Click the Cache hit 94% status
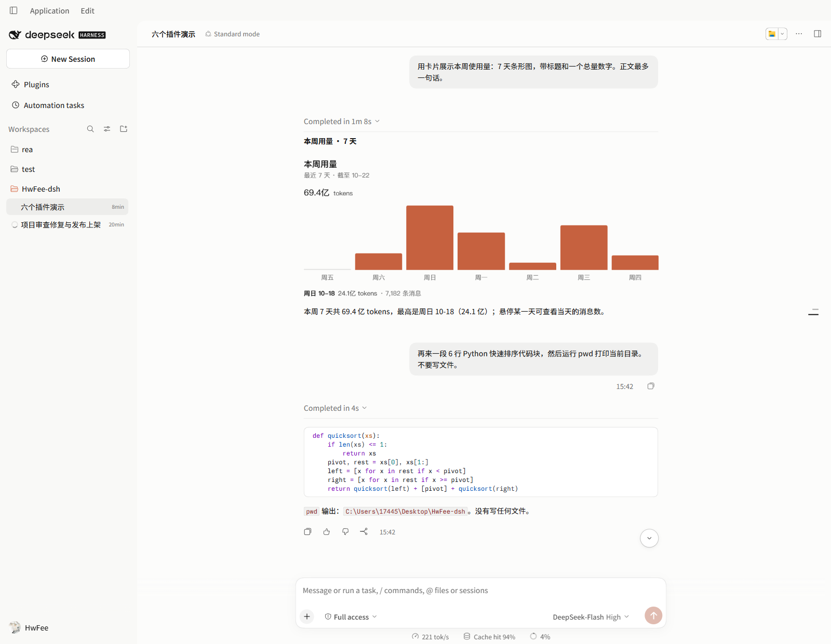The image size is (831, 644). pos(489,637)
